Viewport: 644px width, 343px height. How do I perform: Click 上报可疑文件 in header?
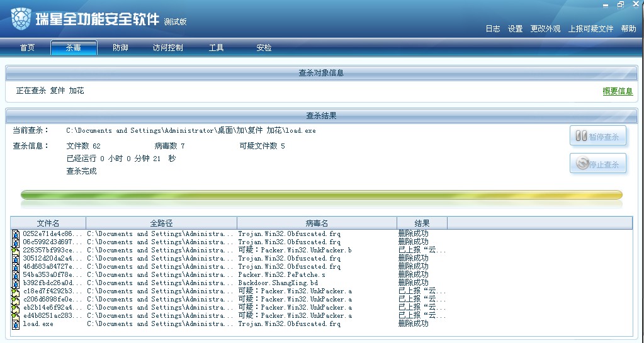point(590,29)
